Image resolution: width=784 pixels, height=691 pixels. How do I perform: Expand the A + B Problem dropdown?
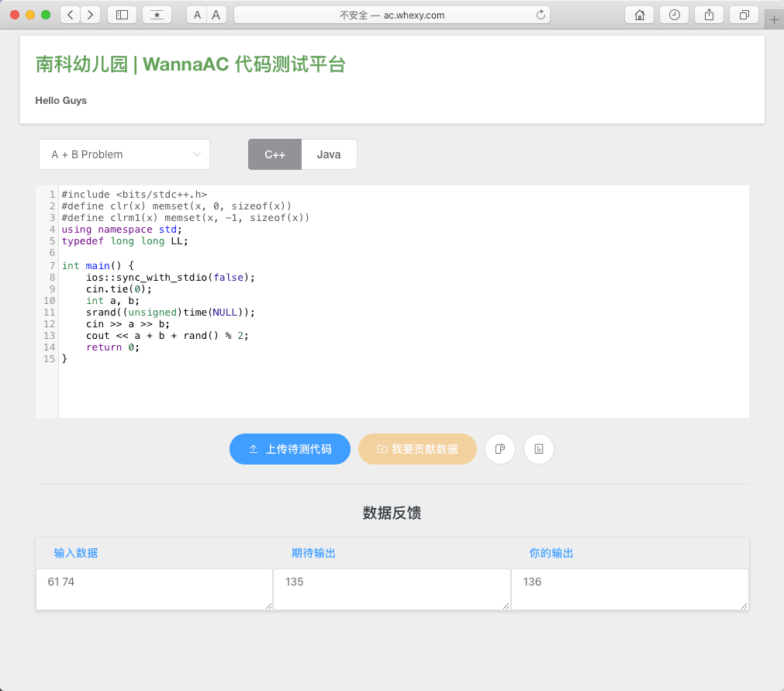[124, 154]
